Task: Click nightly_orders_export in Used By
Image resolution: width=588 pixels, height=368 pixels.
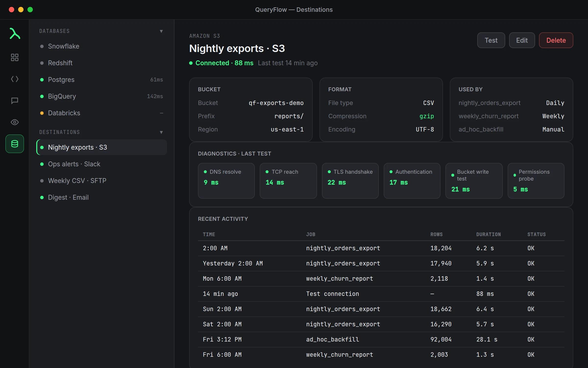Action: click(489, 103)
